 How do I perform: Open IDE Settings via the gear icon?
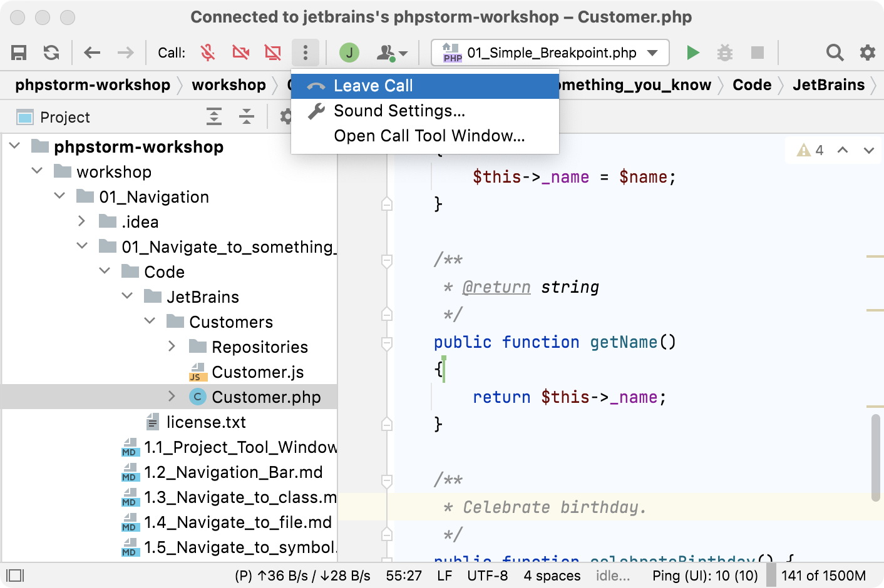pyautogui.click(x=867, y=53)
